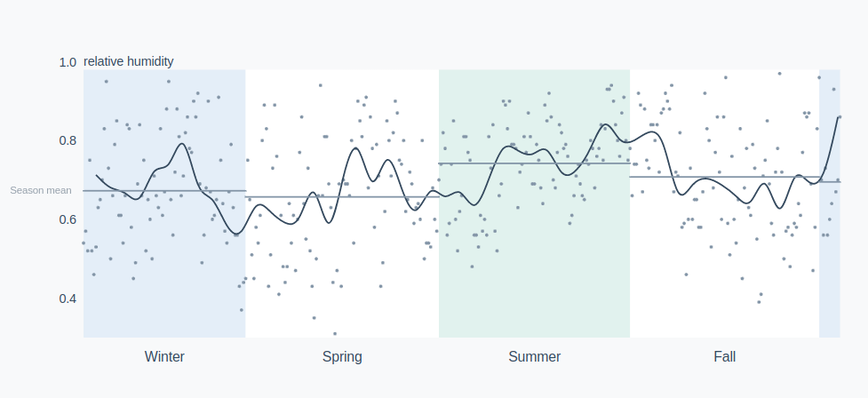Select the 0.4 y-axis tick label

coord(68,298)
